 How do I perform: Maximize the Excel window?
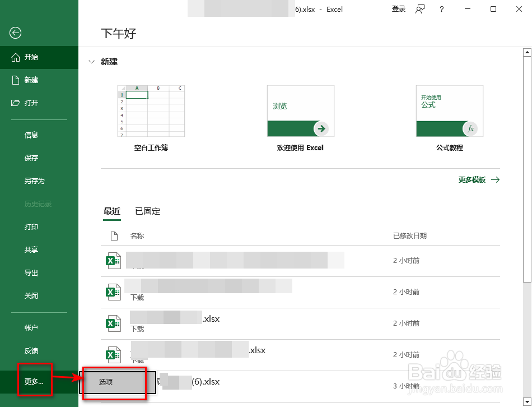pos(493,9)
